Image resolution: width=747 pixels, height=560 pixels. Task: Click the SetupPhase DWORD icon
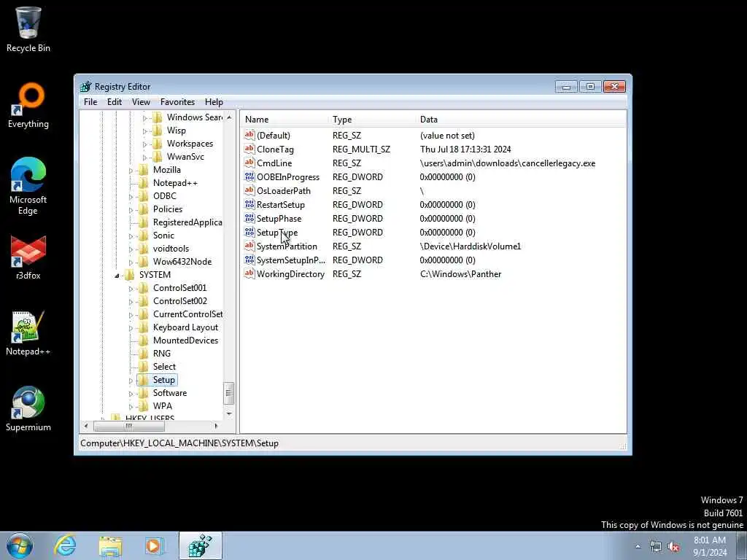[249, 218]
